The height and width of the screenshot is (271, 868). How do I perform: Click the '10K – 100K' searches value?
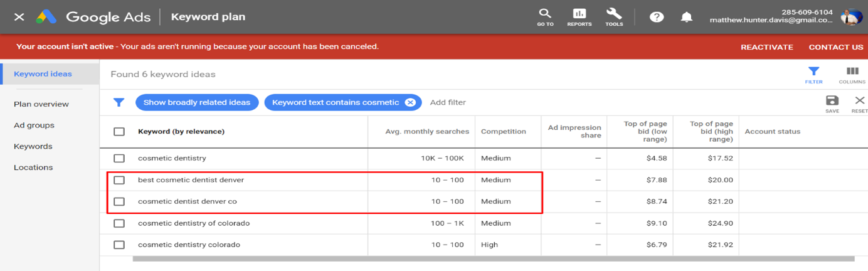point(442,159)
